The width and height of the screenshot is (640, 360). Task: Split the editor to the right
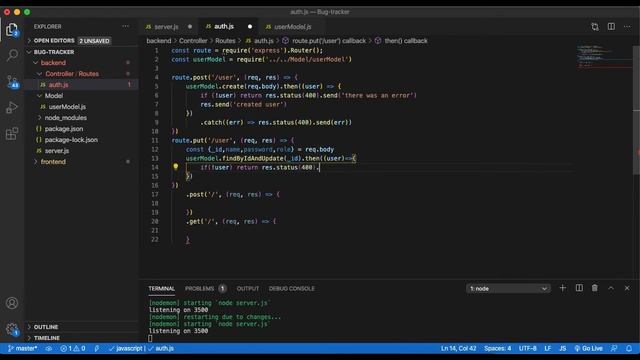[611, 27]
